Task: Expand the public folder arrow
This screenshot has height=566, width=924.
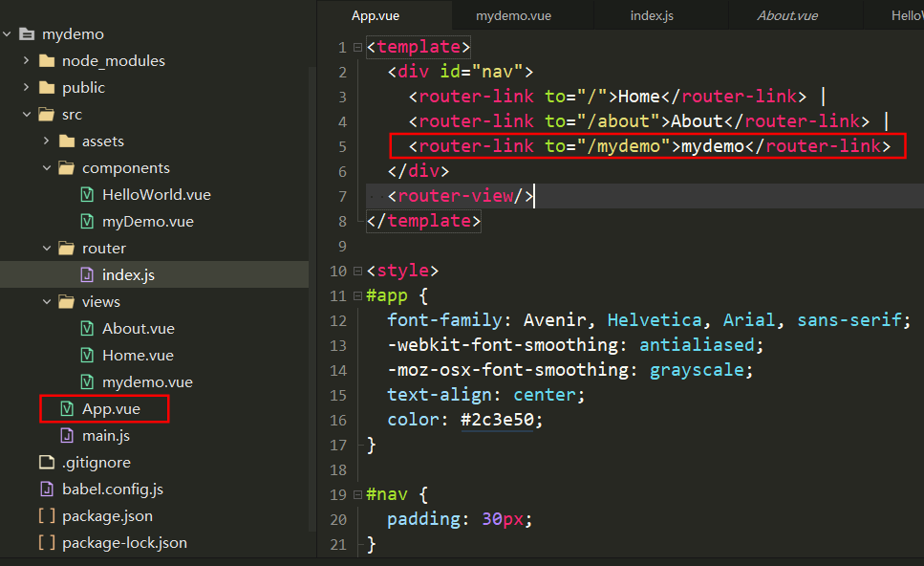Action: coord(26,88)
